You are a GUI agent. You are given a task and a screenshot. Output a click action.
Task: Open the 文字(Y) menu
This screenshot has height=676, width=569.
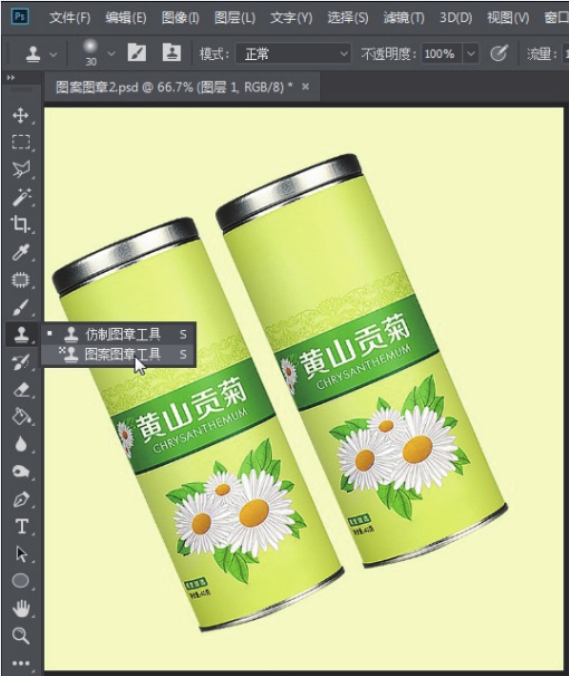[x=291, y=18]
